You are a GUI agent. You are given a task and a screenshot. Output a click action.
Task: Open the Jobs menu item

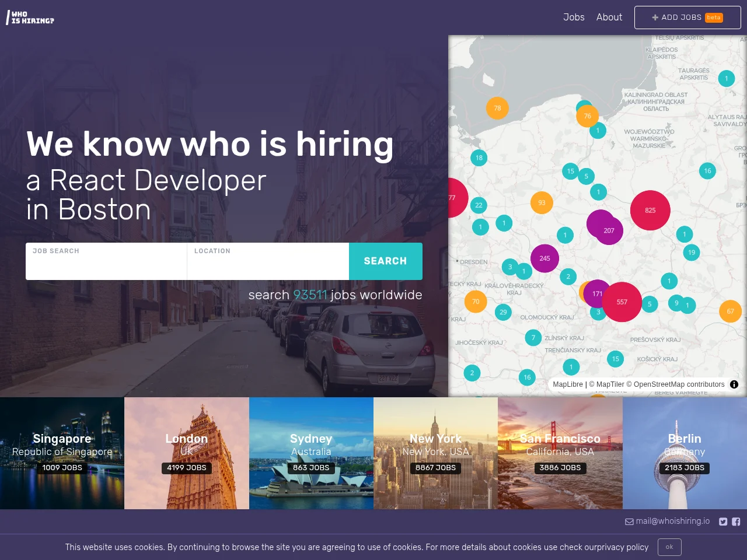click(x=574, y=17)
